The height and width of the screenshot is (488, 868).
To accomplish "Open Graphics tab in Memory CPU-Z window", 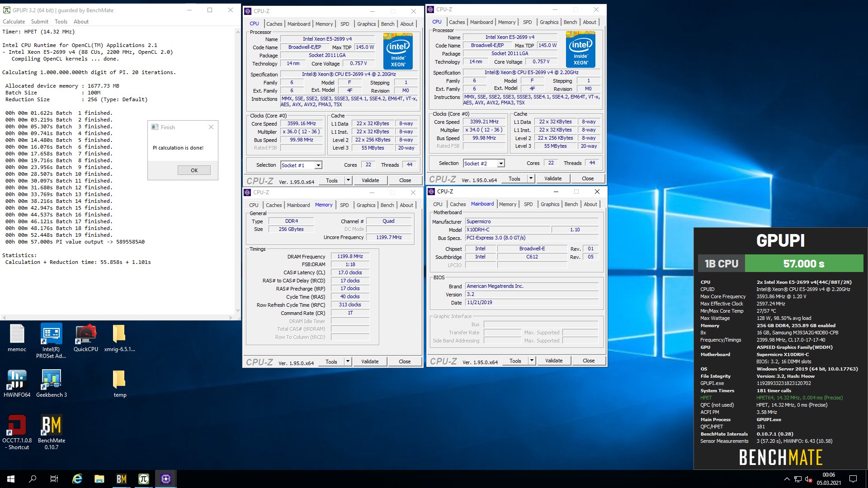I will click(x=366, y=205).
